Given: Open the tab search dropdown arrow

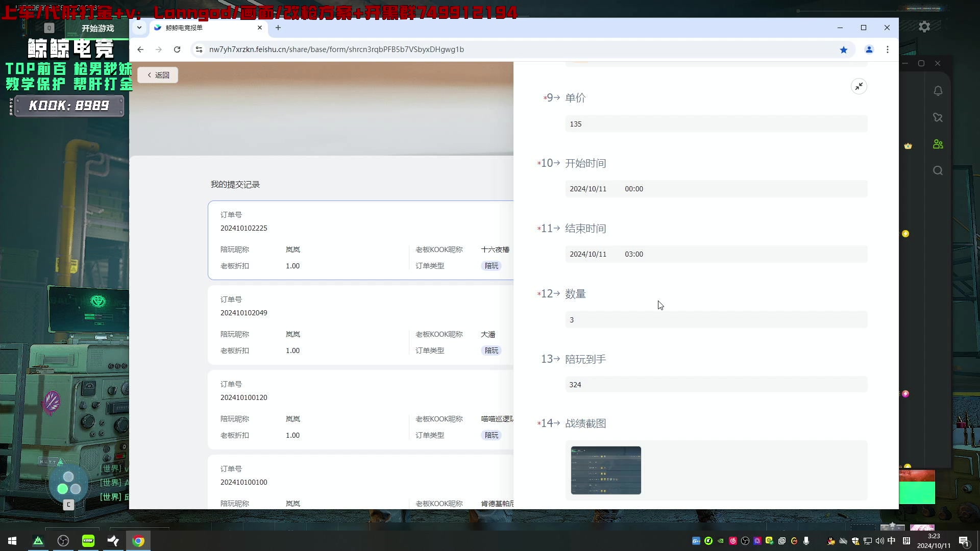Looking at the screenshot, I should click(139, 28).
